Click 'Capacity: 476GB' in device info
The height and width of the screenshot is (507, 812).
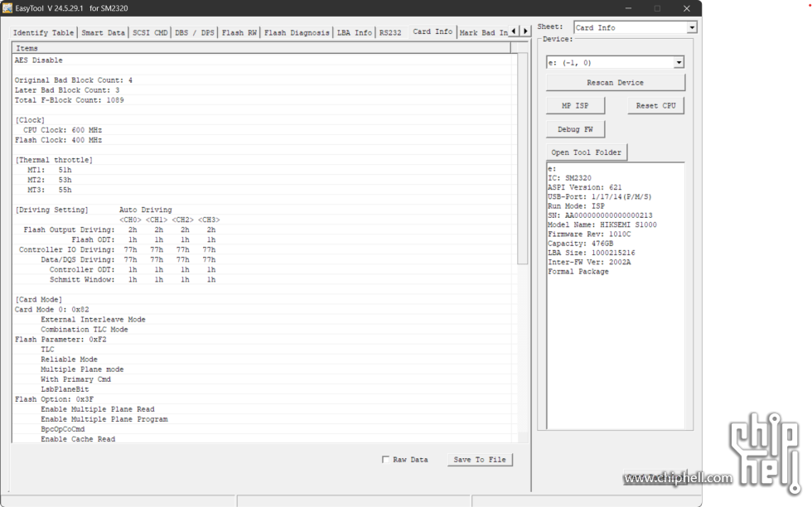581,244
